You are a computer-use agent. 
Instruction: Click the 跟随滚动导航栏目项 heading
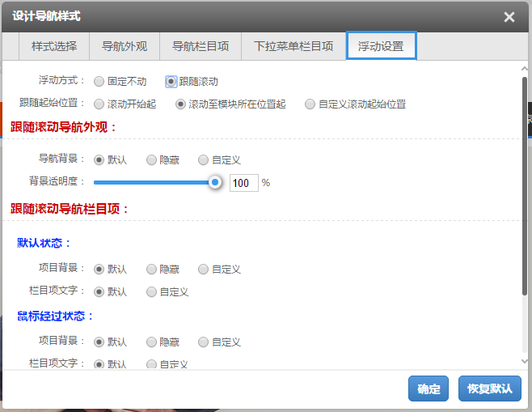tap(70, 209)
